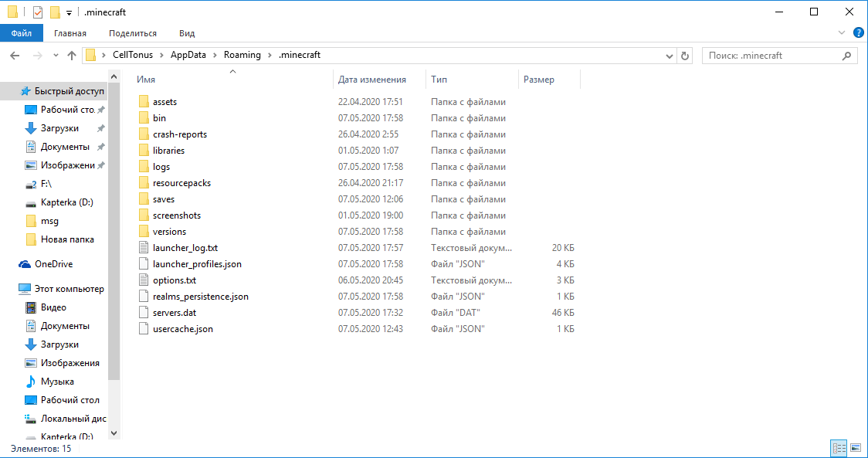Switch to details view layout icon
This screenshot has width=868, height=458.
(839, 447)
